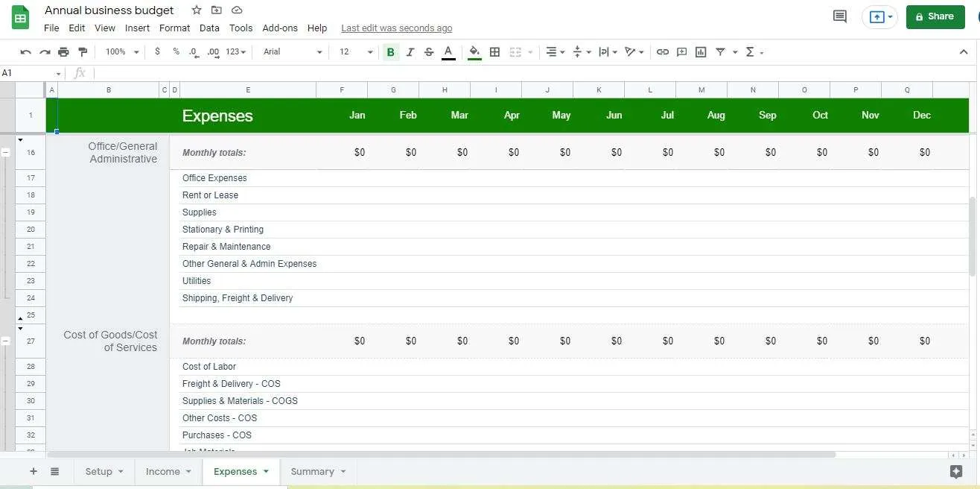The width and height of the screenshot is (980, 489).
Task: Open the zoom 100% dropdown
Action: [x=122, y=52]
